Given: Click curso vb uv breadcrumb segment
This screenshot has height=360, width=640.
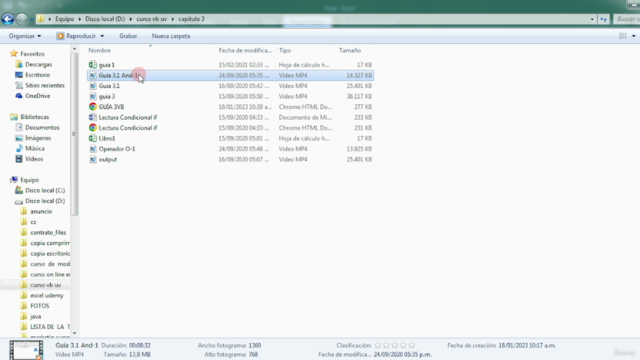Looking at the screenshot, I should pos(151,19).
